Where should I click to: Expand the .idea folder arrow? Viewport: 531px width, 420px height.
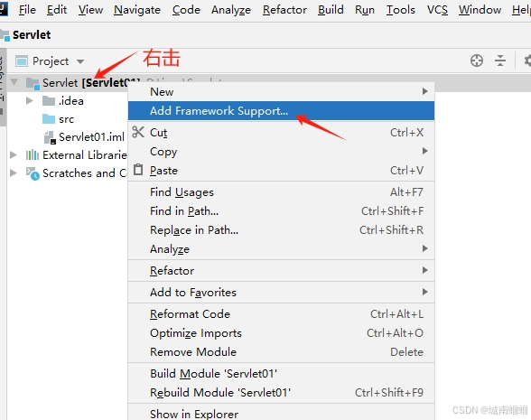coord(30,100)
